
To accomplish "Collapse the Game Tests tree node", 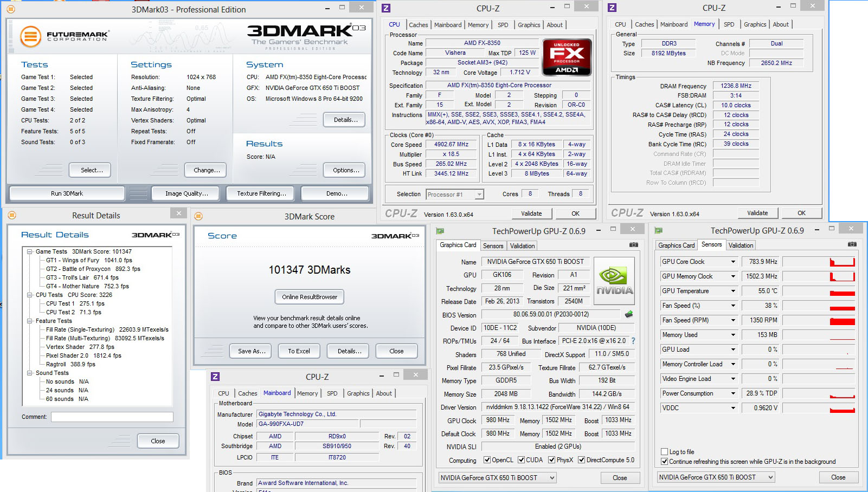I will 30,251.
